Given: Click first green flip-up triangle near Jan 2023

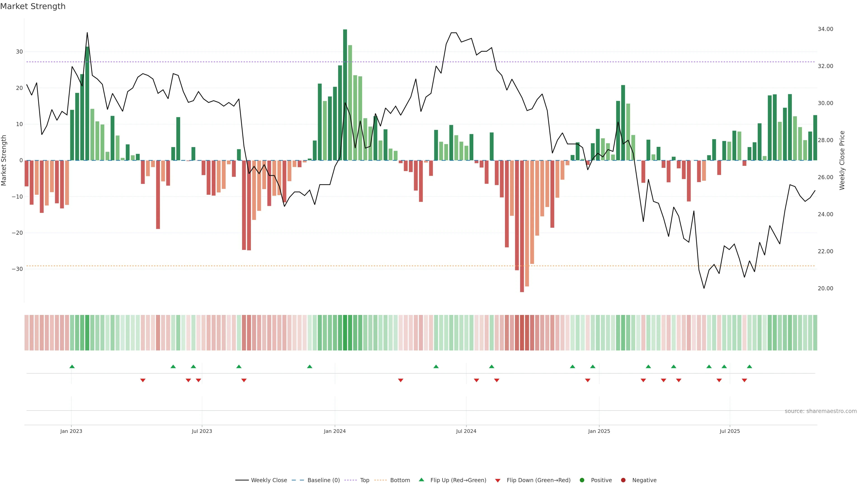Looking at the screenshot, I should [x=72, y=366].
